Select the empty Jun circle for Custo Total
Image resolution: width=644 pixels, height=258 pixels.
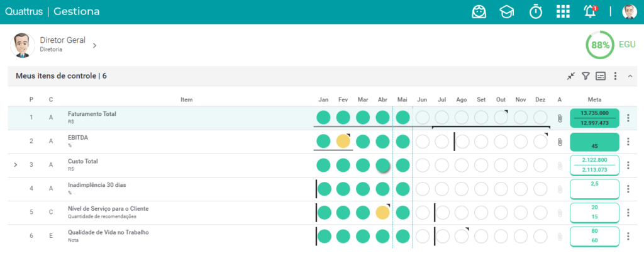[423, 165]
